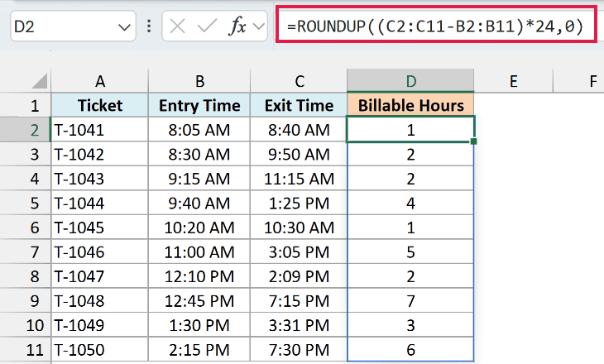Click the Exit Time header cell

299,105
